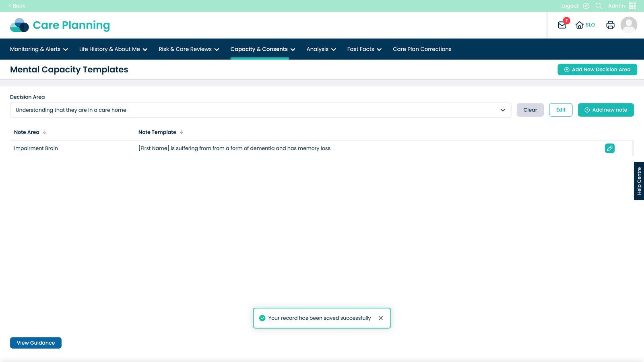Expand Monitoring & Alerts menu
Viewport: 644px width, 362px height.
[39, 49]
